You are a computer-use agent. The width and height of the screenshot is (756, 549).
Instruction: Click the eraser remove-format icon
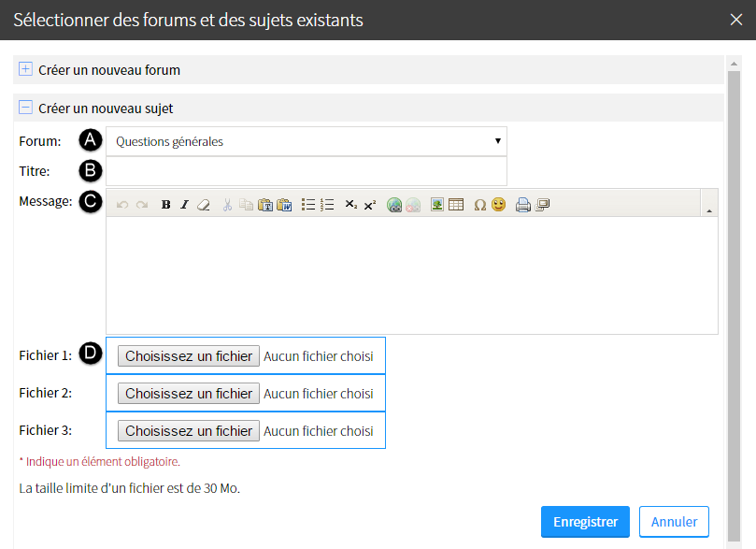pos(204,205)
